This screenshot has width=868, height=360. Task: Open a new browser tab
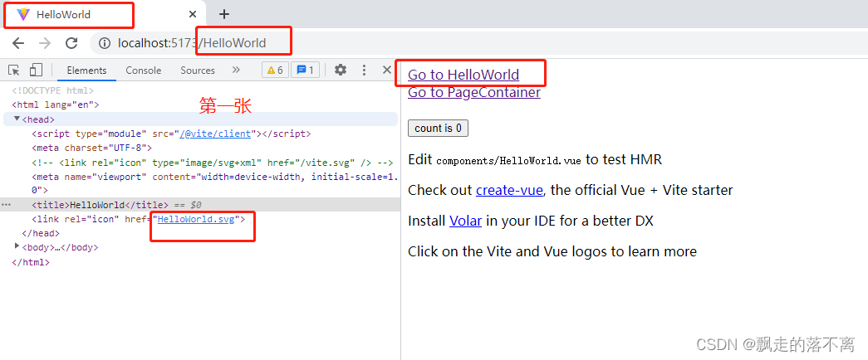pyautogui.click(x=223, y=14)
